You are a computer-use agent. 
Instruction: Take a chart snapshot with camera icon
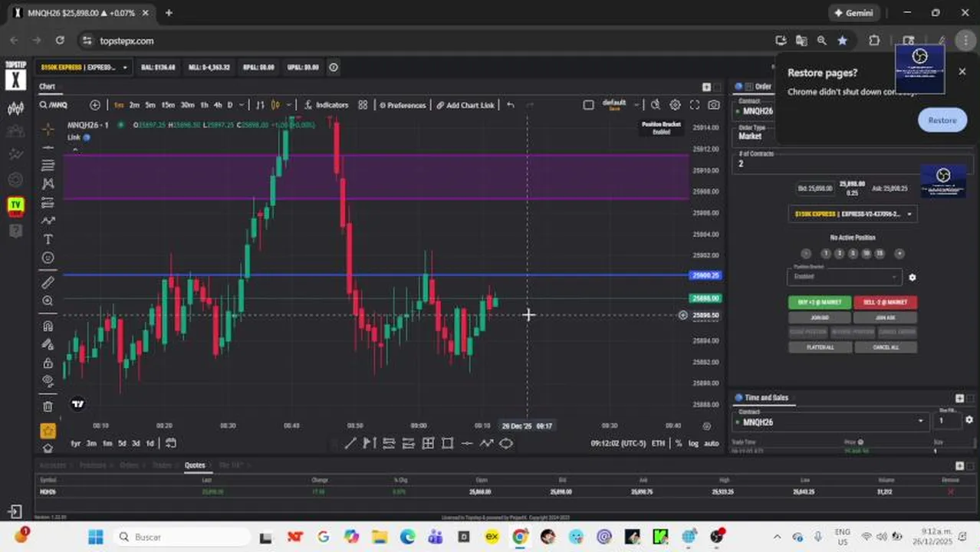coord(714,105)
